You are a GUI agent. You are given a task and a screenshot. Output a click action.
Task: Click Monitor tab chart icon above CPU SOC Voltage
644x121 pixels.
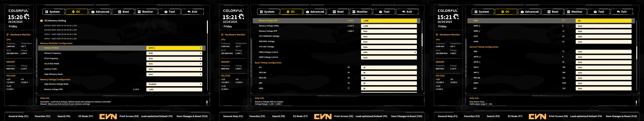354,12
